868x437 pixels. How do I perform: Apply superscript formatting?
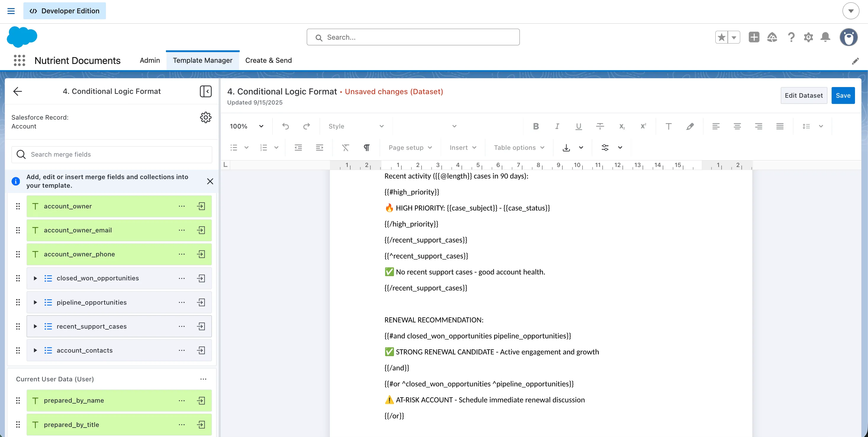point(643,126)
